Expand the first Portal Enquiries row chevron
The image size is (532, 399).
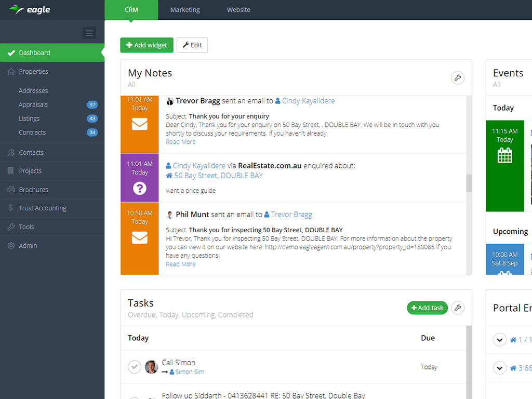click(x=499, y=340)
